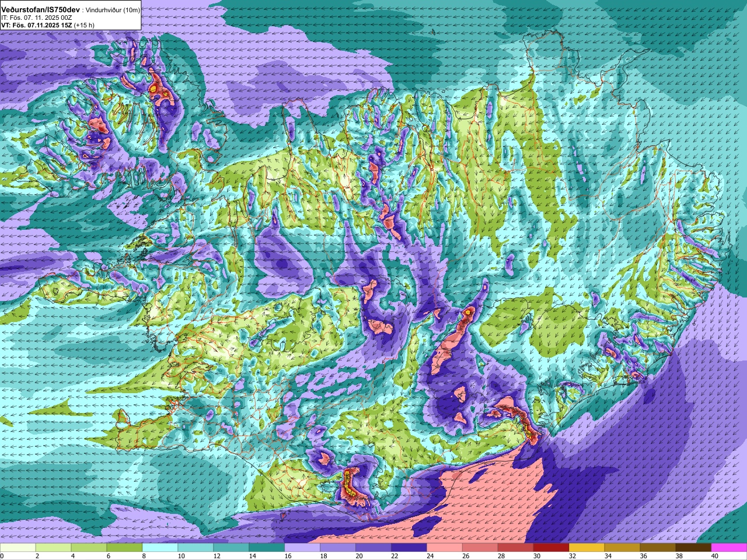The width and height of the screenshot is (747, 560).
Task: Click the legend scale label 2
Action: pos(36,556)
